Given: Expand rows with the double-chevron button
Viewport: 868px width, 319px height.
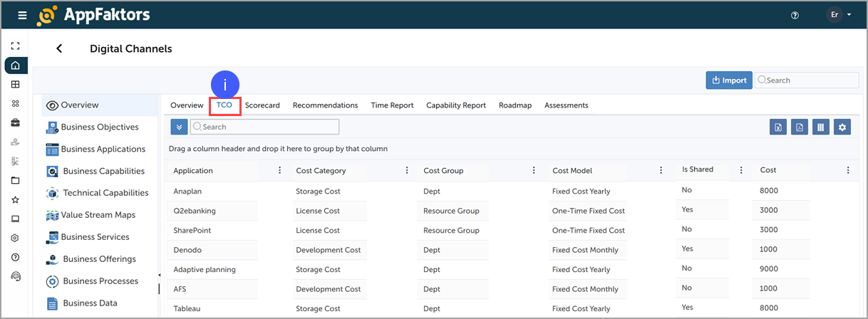Looking at the screenshot, I should [x=180, y=127].
